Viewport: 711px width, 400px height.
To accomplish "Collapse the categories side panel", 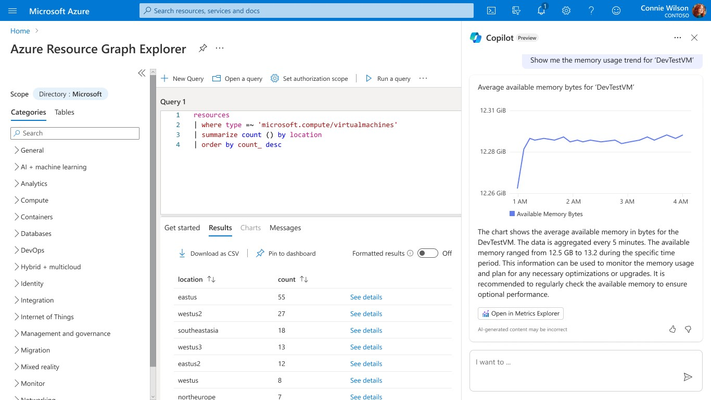I will (141, 73).
